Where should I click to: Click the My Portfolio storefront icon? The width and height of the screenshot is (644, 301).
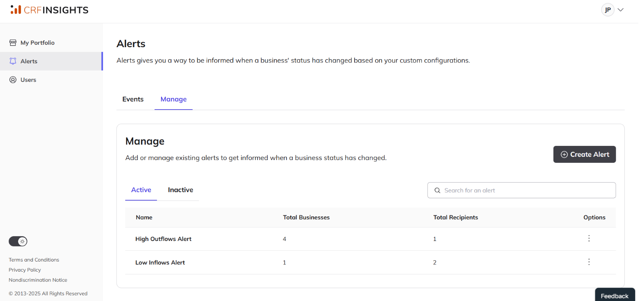point(13,43)
